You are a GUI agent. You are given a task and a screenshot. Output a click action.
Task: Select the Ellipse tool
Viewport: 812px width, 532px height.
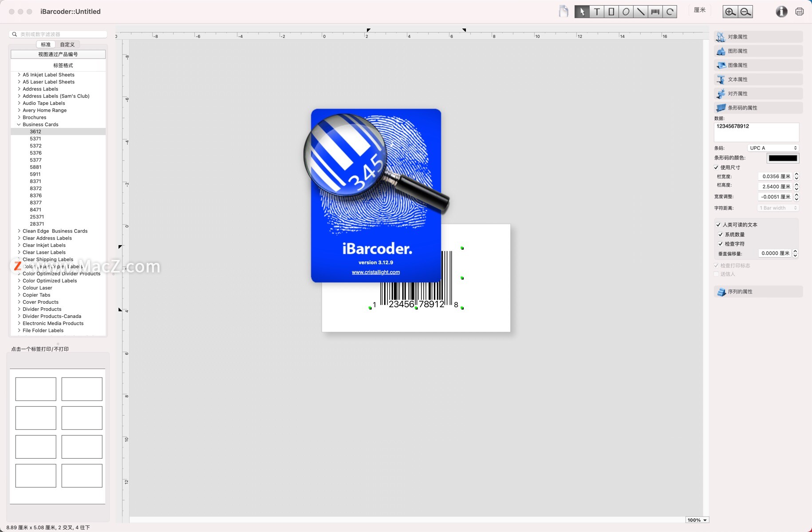(626, 12)
